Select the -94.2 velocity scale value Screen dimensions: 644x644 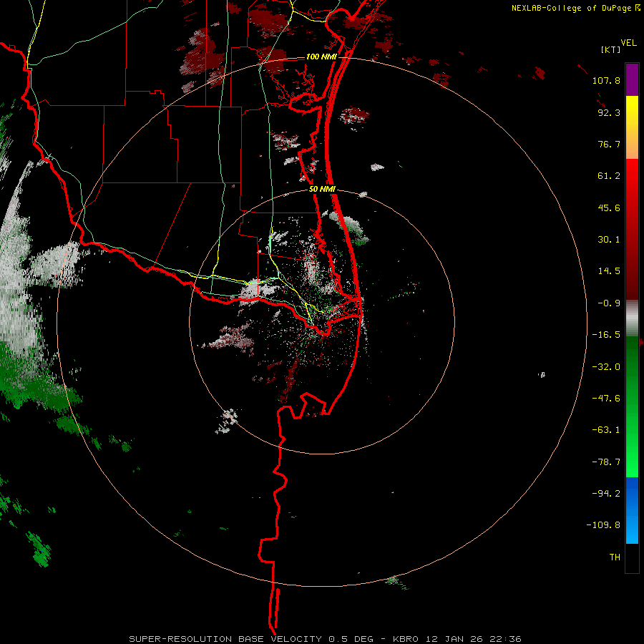point(606,493)
